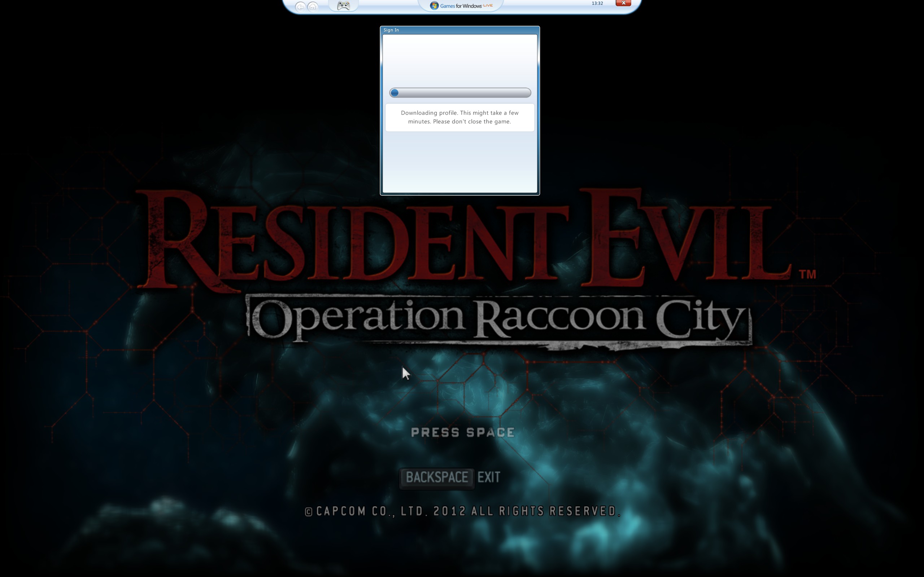This screenshot has height=577, width=924.
Task: Click the Capcom copyright notice
Action: coord(463,511)
